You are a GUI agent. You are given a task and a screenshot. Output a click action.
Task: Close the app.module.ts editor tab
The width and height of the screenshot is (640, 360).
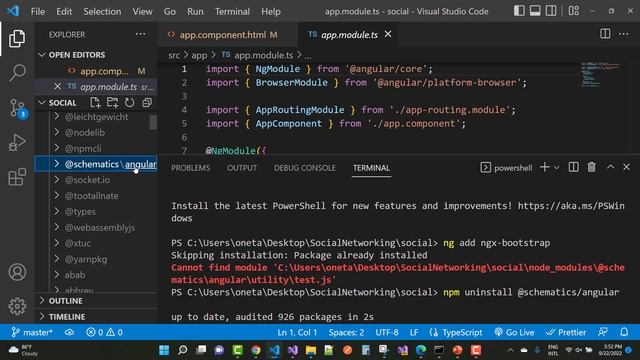tap(388, 34)
